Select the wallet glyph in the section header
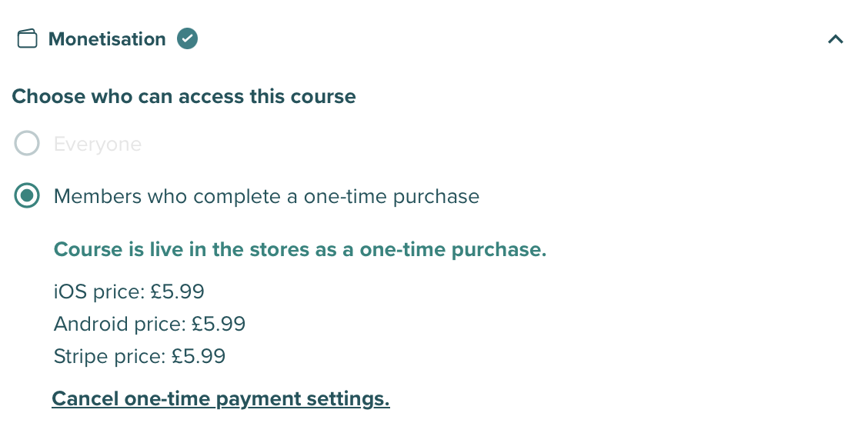This screenshot has width=868, height=443. [27, 38]
